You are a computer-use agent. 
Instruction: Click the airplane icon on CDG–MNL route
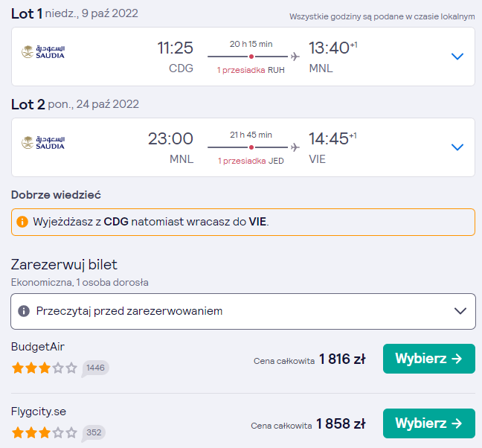click(295, 57)
